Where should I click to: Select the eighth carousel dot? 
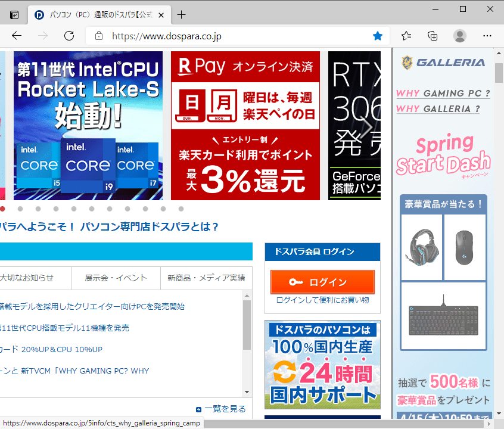[x=127, y=209]
